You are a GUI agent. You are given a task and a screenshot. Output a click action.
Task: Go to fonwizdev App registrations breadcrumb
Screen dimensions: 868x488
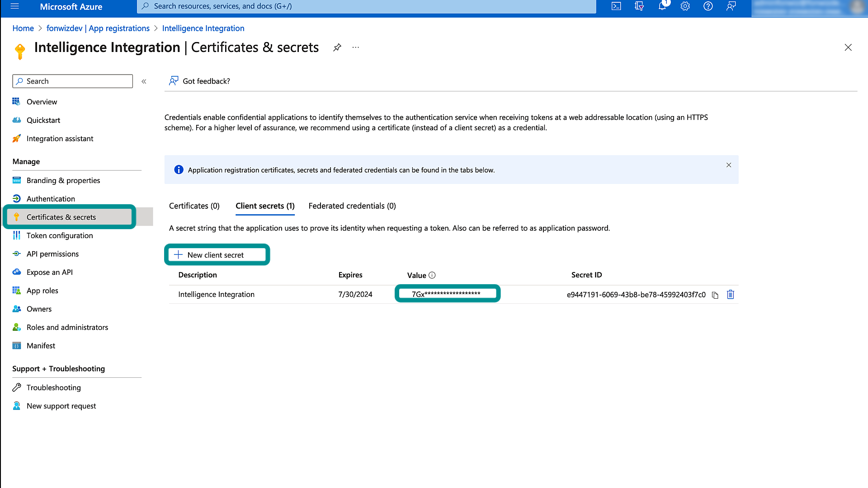(x=98, y=28)
